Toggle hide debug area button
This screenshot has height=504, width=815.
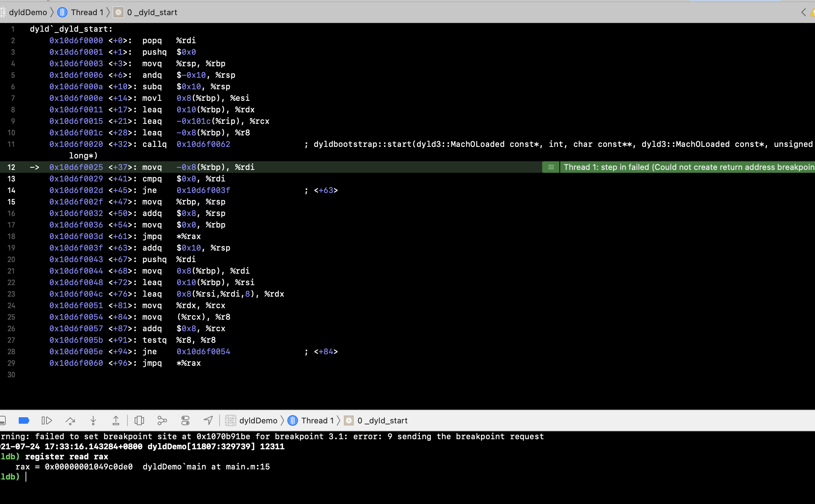[3, 420]
